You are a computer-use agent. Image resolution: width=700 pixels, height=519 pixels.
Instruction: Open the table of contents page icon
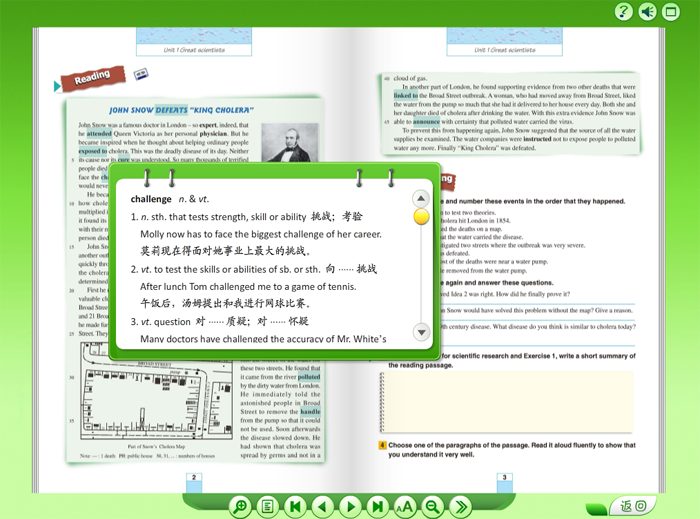(x=267, y=507)
